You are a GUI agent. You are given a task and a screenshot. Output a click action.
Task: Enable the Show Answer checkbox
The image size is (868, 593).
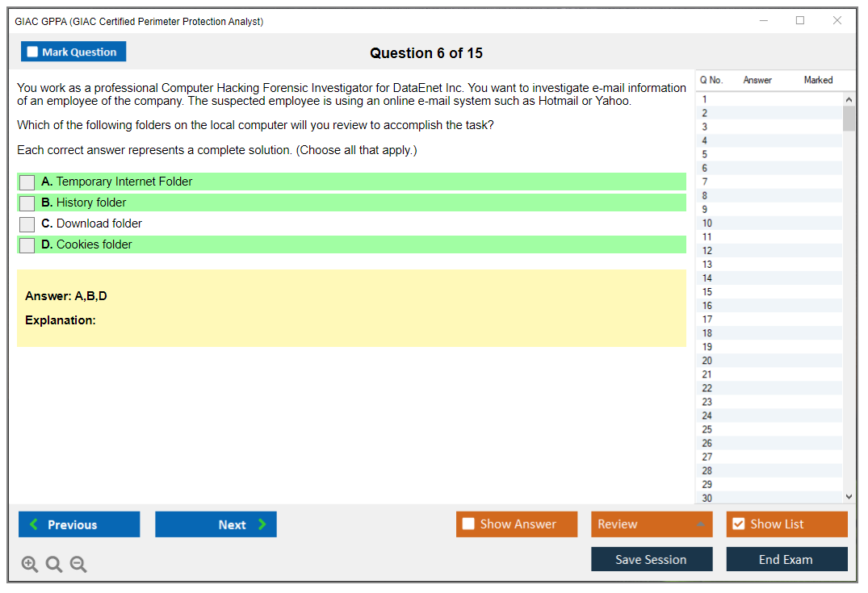pyautogui.click(x=468, y=524)
